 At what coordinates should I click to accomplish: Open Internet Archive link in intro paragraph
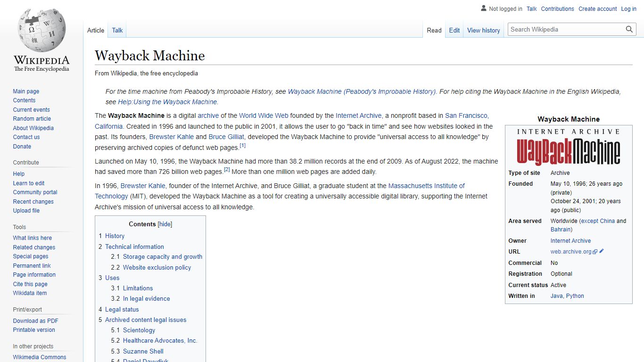coord(359,115)
